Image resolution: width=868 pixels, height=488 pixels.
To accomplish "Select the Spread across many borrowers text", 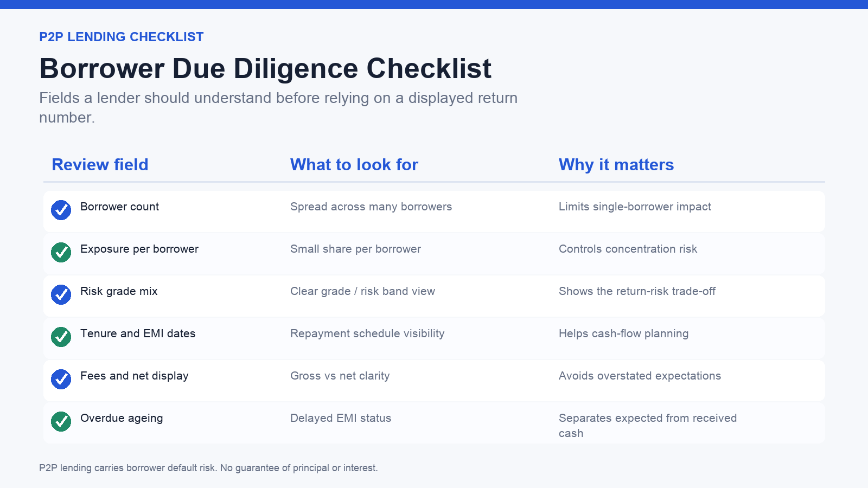I will [371, 207].
